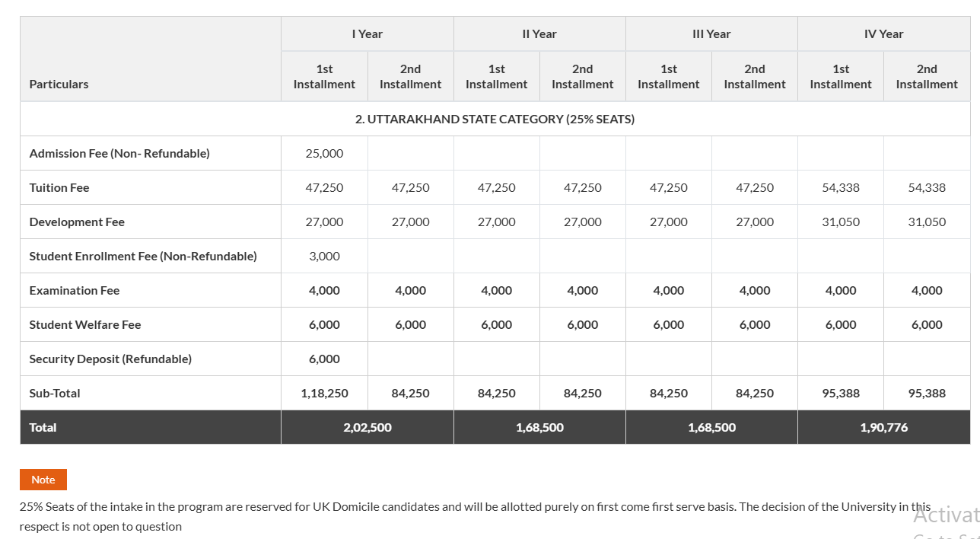Select the 1,90,776 total for IV Year

[883, 427]
